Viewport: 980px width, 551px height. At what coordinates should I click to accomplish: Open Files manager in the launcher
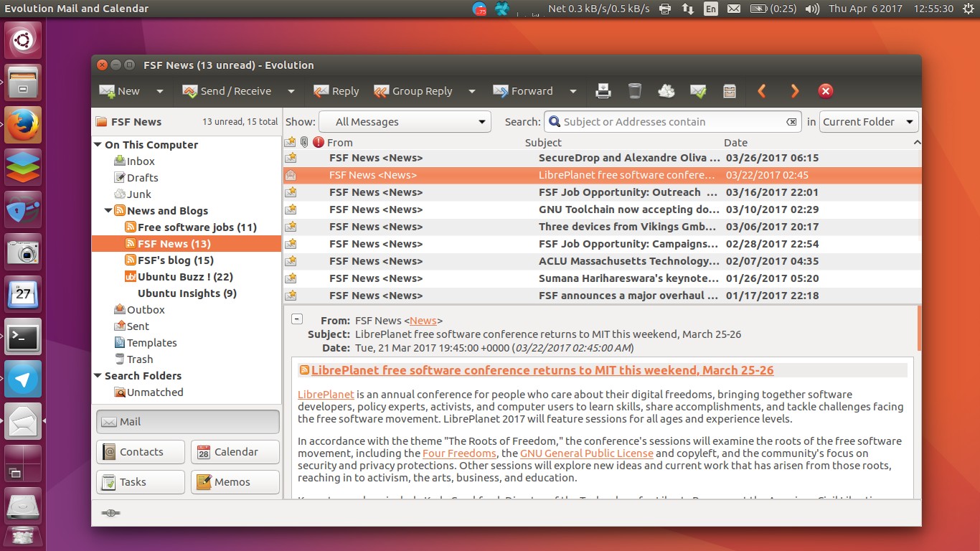[x=24, y=83]
